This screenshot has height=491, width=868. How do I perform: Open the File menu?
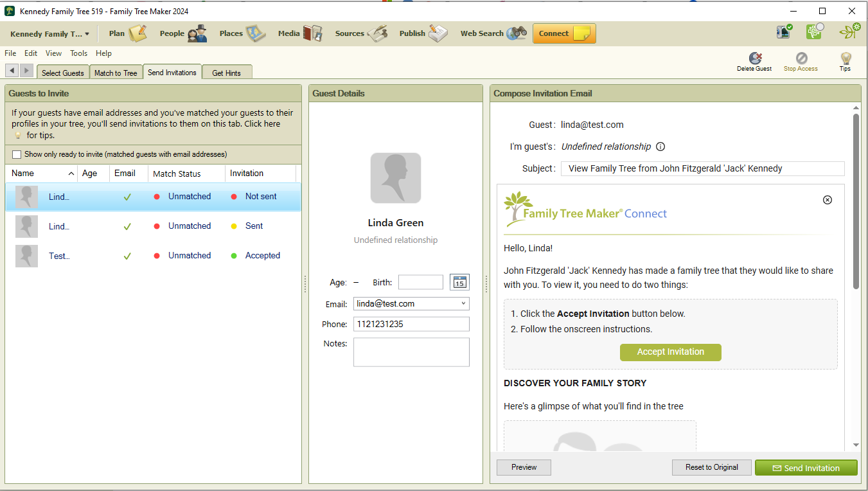10,53
